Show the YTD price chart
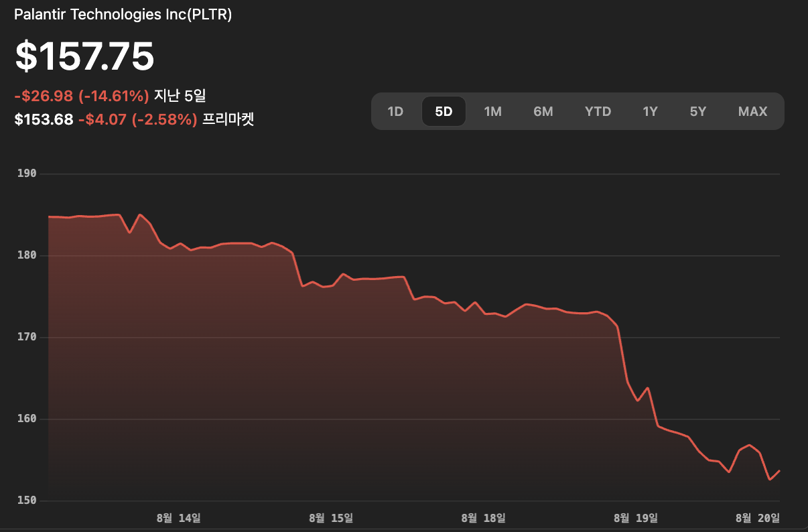The height and width of the screenshot is (532, 808). (598, 111)
